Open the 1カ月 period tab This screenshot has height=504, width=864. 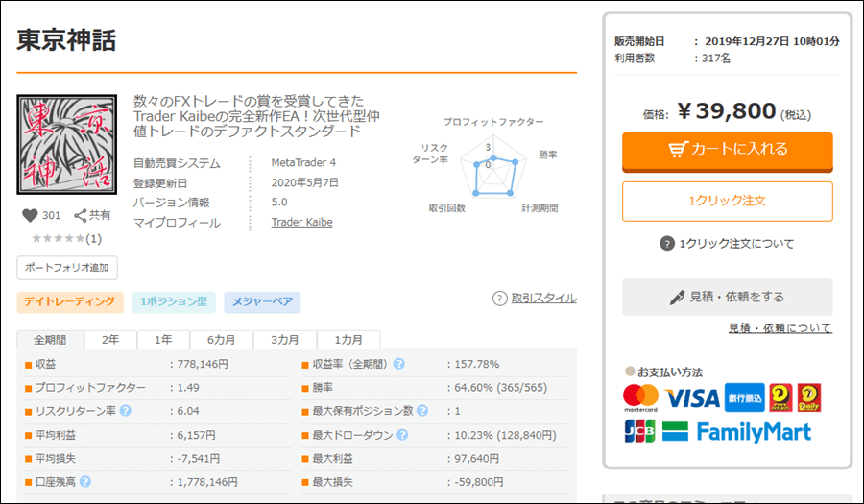tap(348, 340)
